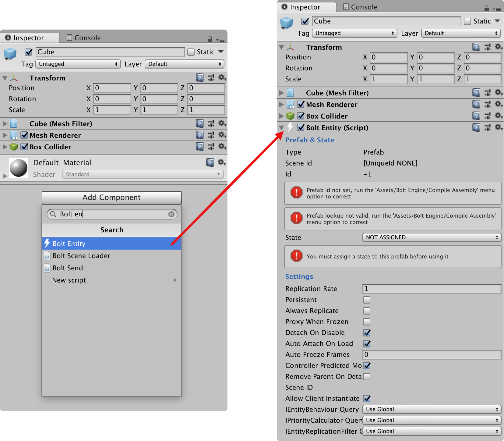Open the State NOT ASSIGNED dropdown

tap(432, 237)
